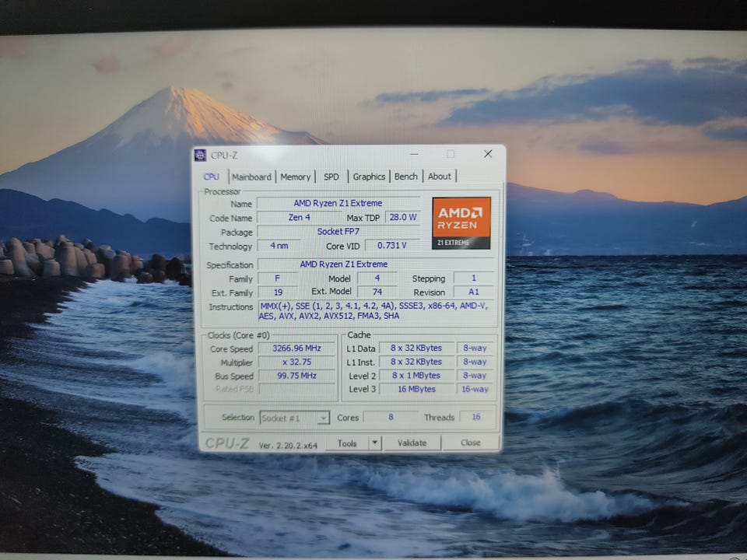747x560 pixels.
Task: Click the Multiplier value x 32.75
Action: [x=296, y=362]
